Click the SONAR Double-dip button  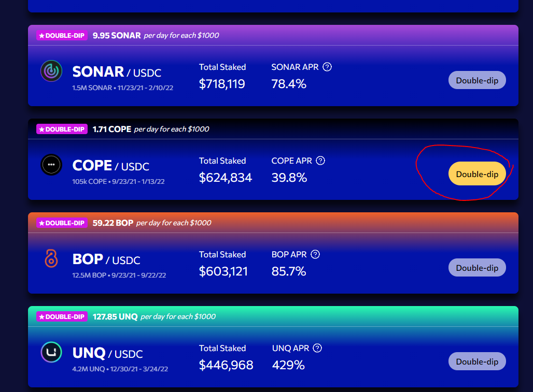pos(476,80)
